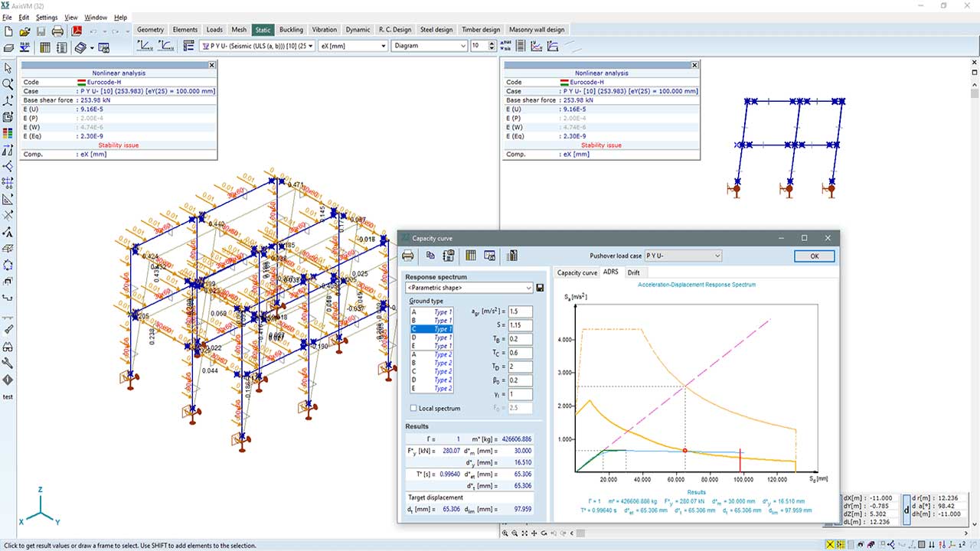Save the response spectrum with floppy icon

coord(541,288)
